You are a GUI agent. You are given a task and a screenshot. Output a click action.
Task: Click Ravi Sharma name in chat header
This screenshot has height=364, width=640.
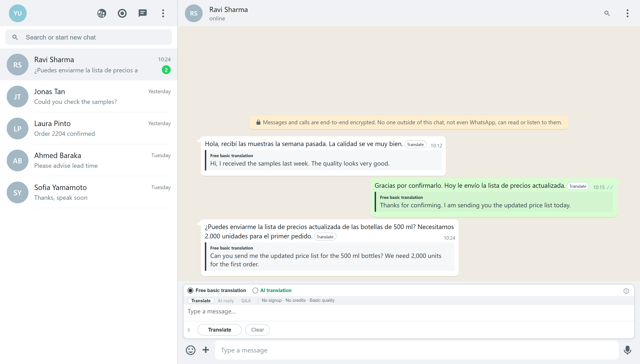click(228, 10)
